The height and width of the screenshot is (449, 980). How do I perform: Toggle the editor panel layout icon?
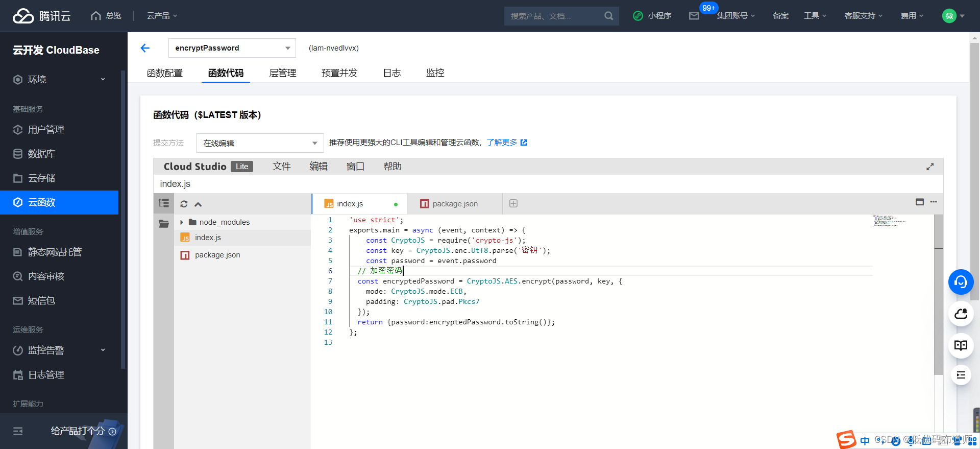(x=920, y=202)
